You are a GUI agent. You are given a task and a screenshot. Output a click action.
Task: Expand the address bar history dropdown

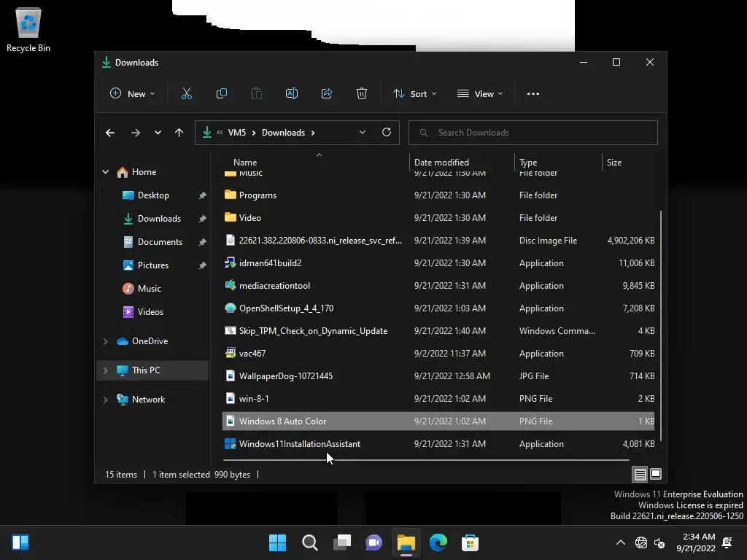(363, 133)
